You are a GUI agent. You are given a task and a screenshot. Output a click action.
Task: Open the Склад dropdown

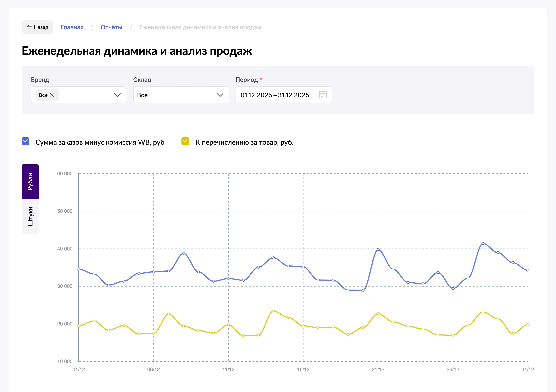click(x=181, y=95)
